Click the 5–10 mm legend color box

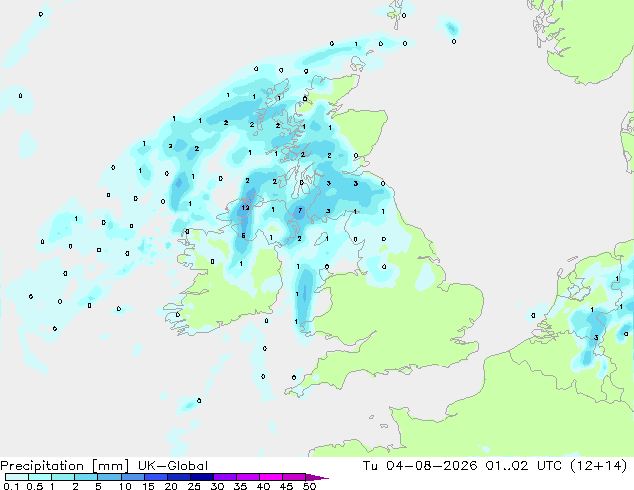109,477
